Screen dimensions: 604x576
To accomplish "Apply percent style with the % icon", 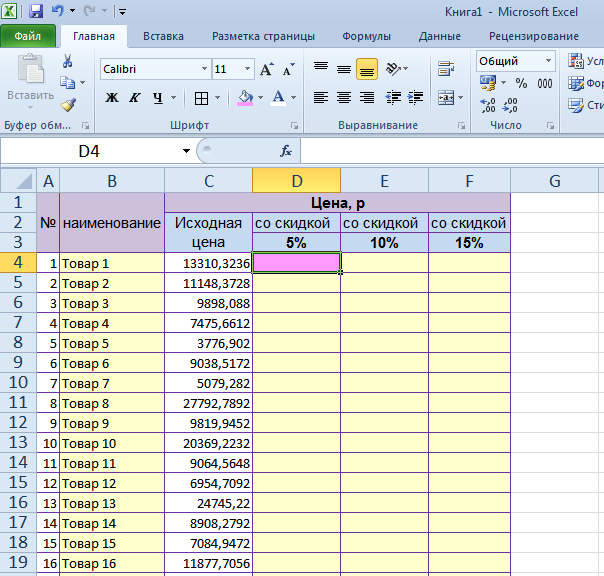I will (x=521, y=84).
